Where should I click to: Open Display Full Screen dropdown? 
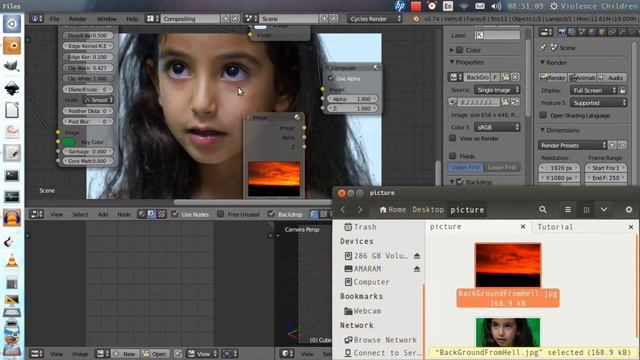(593, 90)
